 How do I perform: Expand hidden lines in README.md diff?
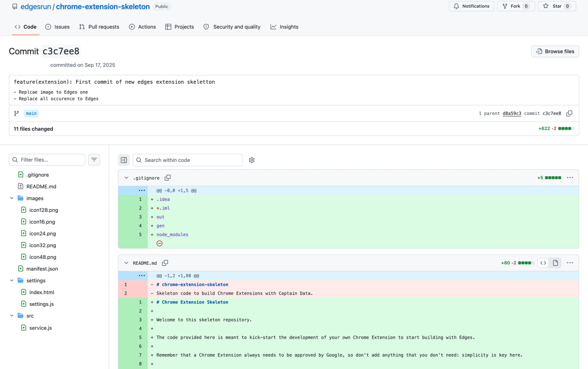[142, 276]
